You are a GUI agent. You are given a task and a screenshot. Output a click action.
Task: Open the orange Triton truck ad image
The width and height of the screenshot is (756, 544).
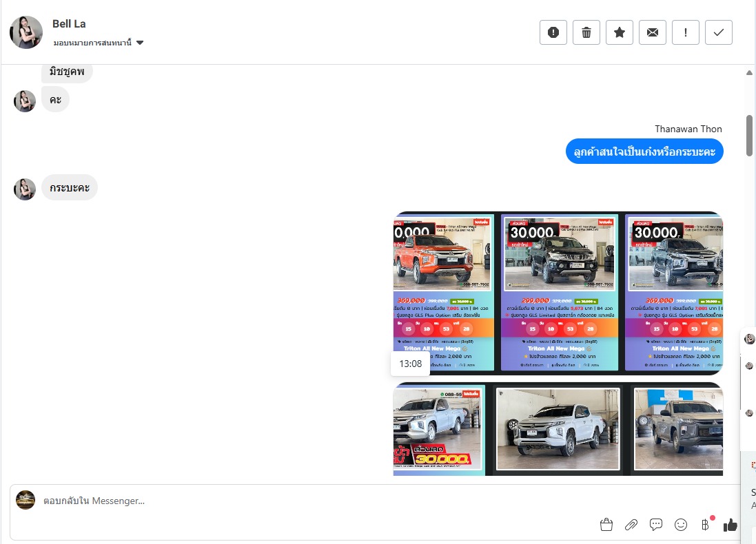[x=443, y=293]
